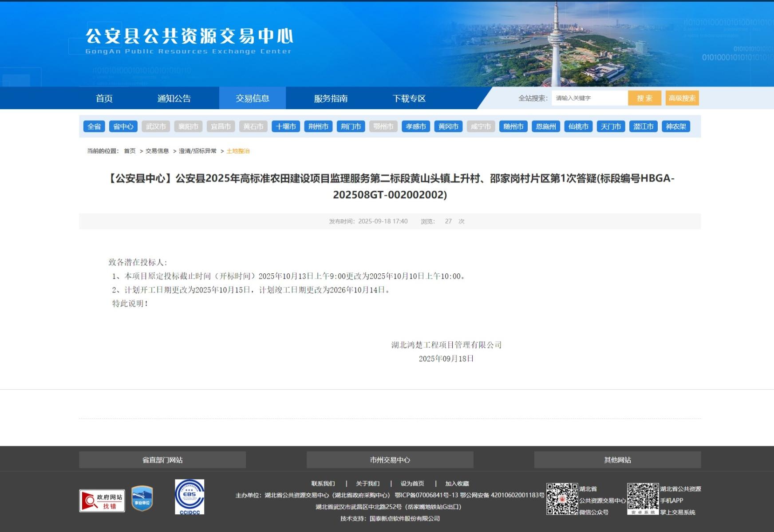
Task: Click the 政府网站找错 badge icon
Action: tap(102, 500)
